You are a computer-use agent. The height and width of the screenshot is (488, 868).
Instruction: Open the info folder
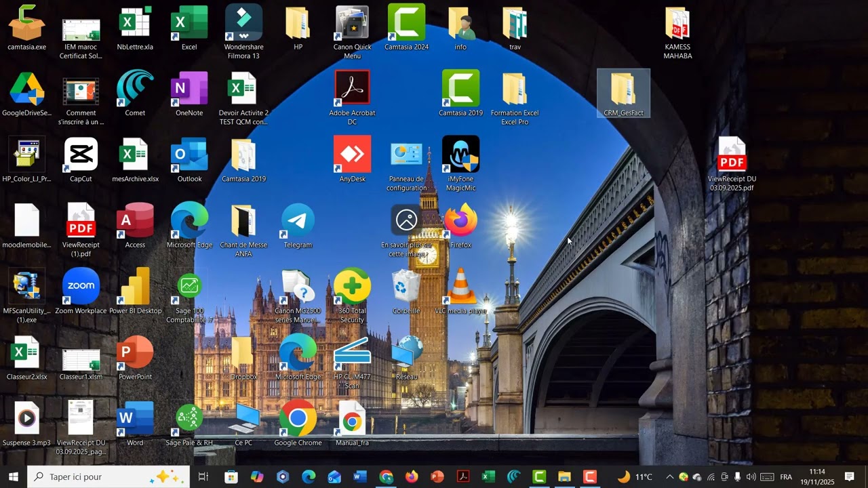tap(460, 28)
